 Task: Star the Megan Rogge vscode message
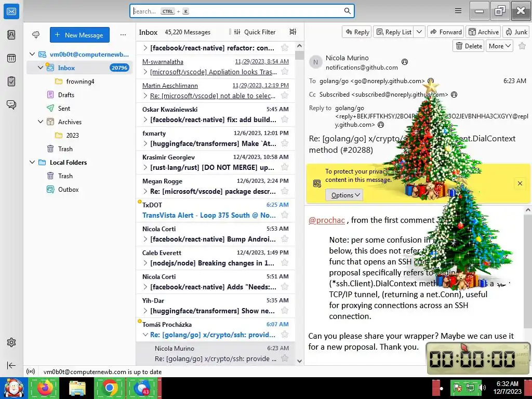click(285, 191)
